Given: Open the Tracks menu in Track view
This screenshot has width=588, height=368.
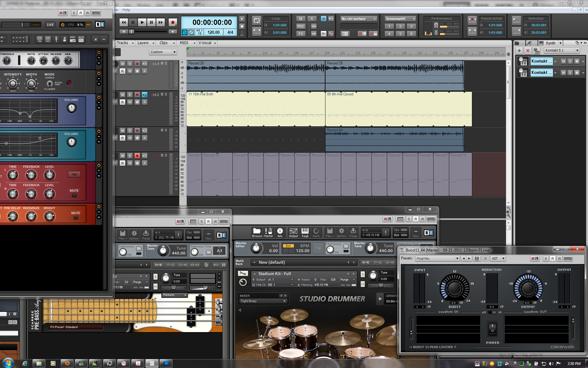Looking at the screenshot, I should [125, 43].
